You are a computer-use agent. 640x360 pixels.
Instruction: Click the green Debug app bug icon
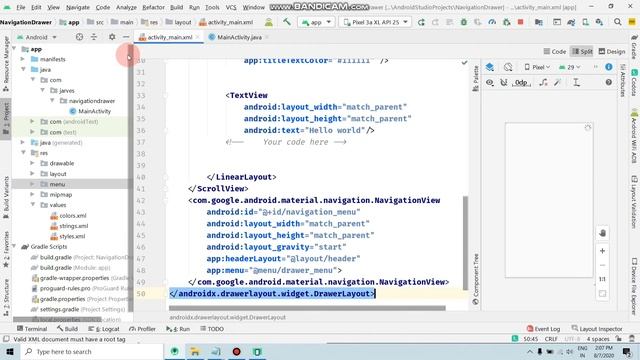pyautogui.click(x=464, y=22)
